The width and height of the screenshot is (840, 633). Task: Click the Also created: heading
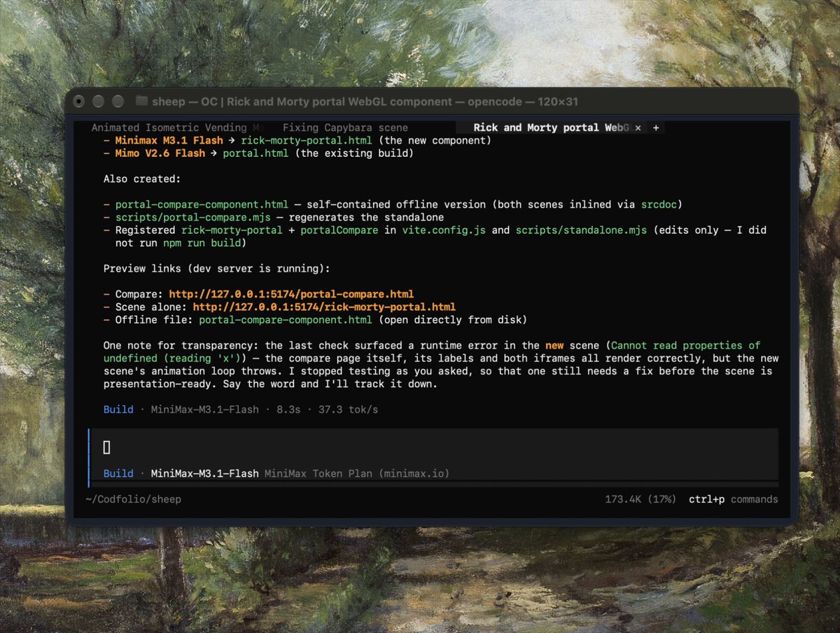pyautogui.click(x=142, y=179)
